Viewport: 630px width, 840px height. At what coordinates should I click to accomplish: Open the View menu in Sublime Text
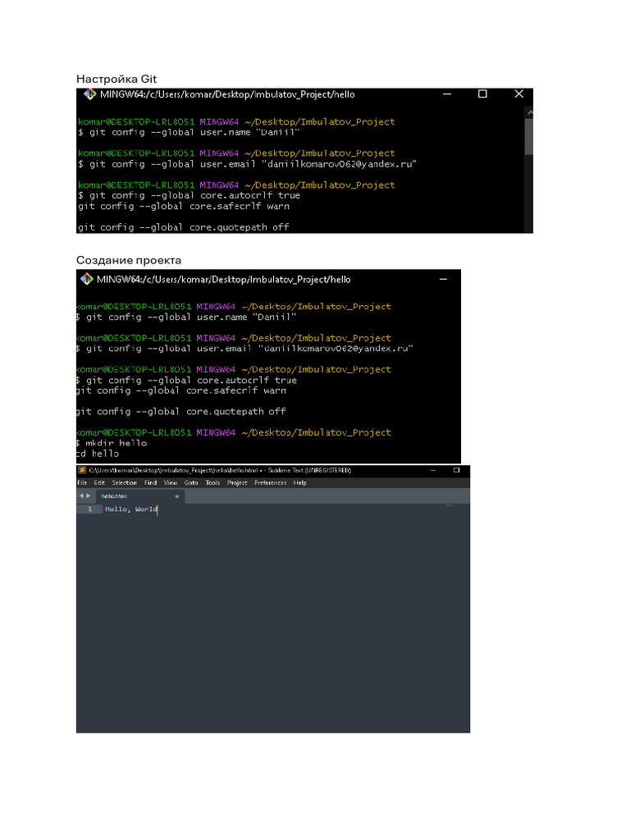171,482
